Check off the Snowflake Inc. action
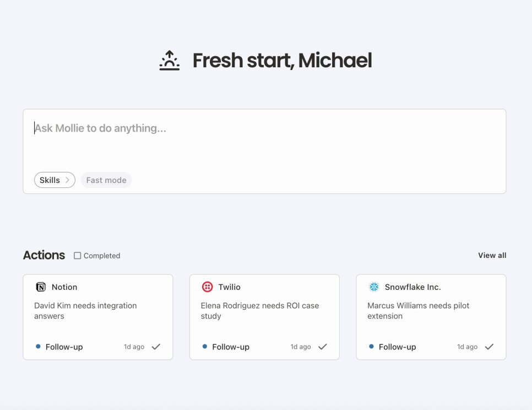 coord(489,347)
